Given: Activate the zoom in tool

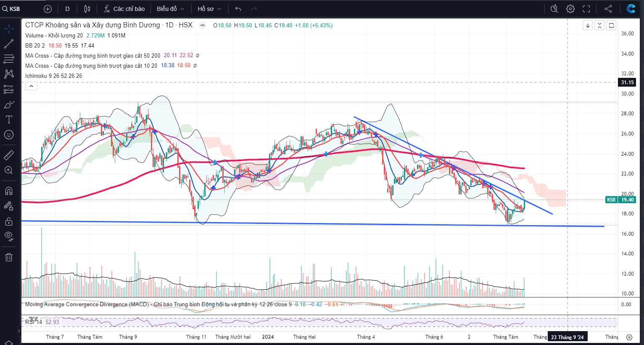Looking at the screenshot, I should (9, 170).
